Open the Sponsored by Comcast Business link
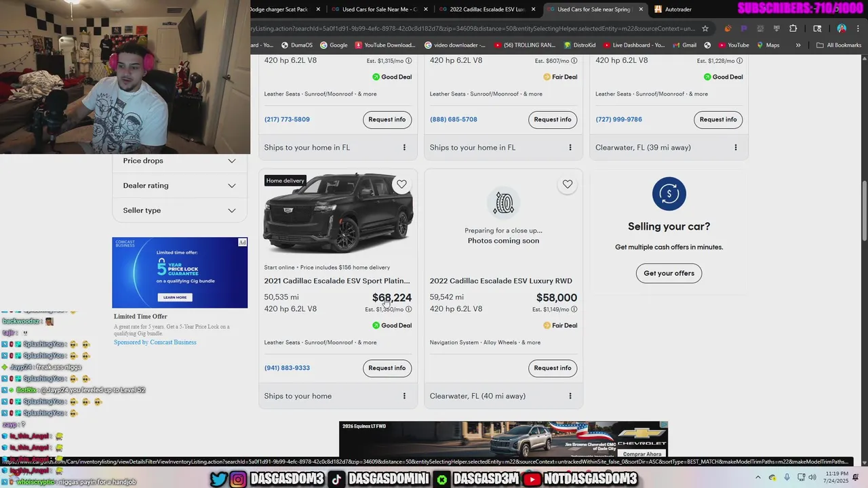Image resolution: width=868 pixels, height=488 pixels. [x=155, y=342]
